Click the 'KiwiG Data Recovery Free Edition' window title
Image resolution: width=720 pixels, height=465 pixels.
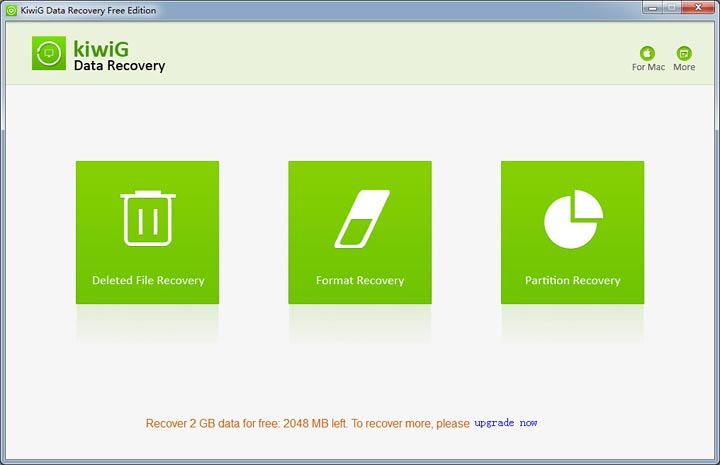click(x=88, y=11)
